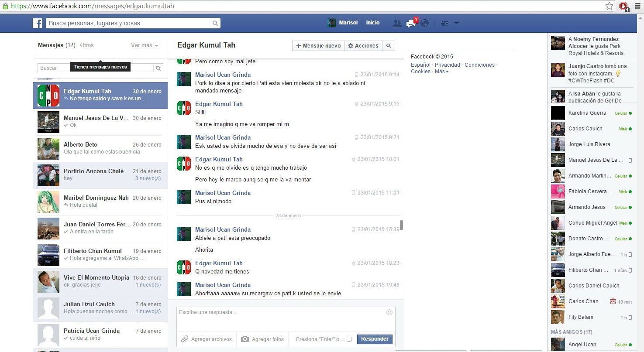
Task: Toggle the Presiona Enter to send checkbox
Action: 349,339
